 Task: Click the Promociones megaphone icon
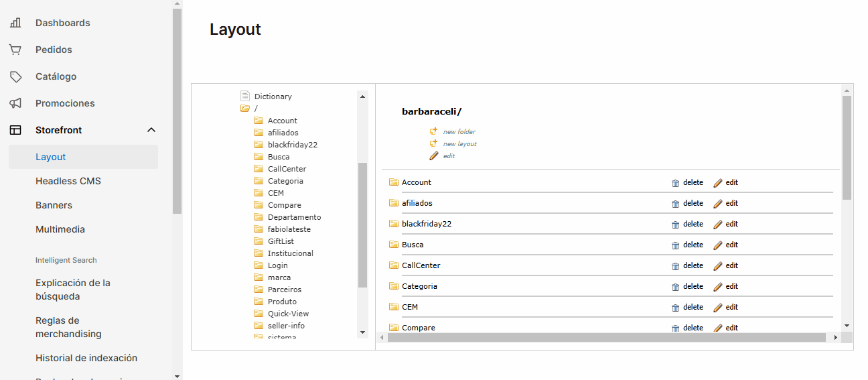pyautogui.click(x=15, y=103)
